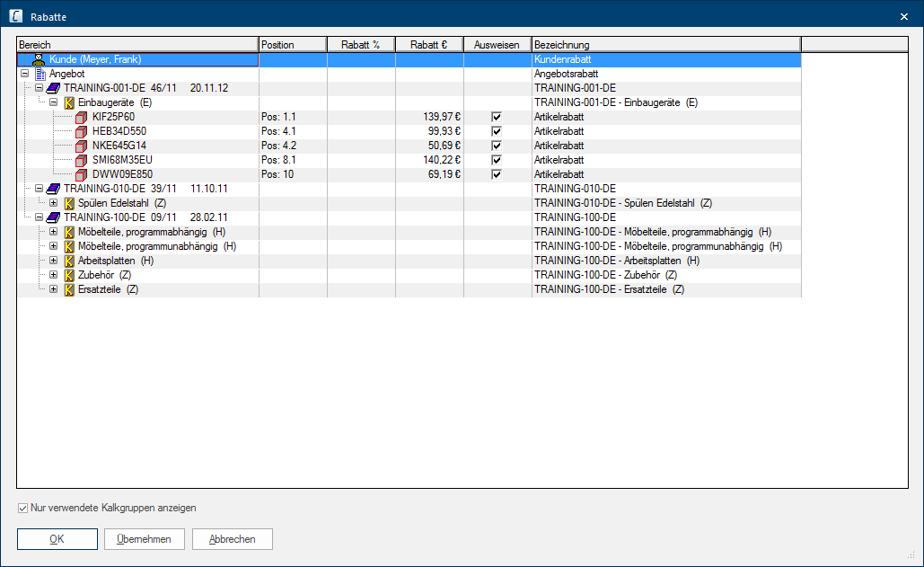Click the catalog book icon for TRAINING-100-DE
Screen dimensions: 924x567
coord(54,217)
